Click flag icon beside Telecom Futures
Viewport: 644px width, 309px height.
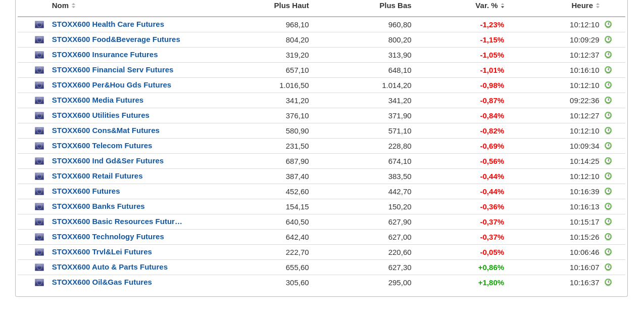click(x=39, y=146)
